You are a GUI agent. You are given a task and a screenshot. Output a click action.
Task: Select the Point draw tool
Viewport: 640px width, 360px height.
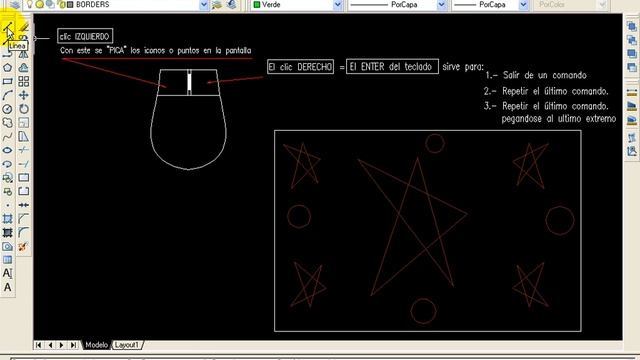click(8, 205)
